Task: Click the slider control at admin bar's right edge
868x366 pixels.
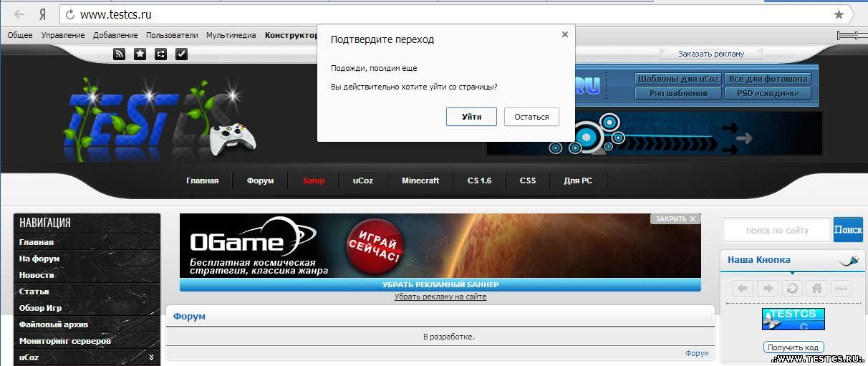Action: pos(852,35)
